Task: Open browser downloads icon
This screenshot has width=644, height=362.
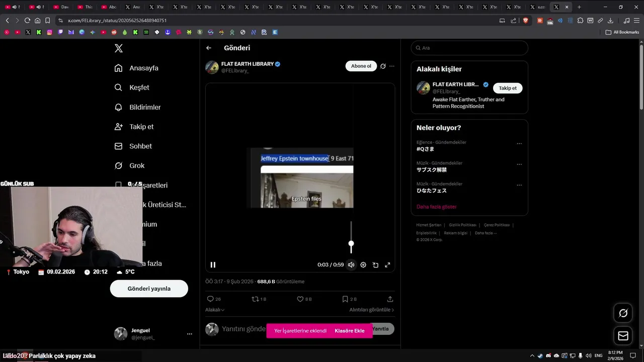Action: [610, 21]
